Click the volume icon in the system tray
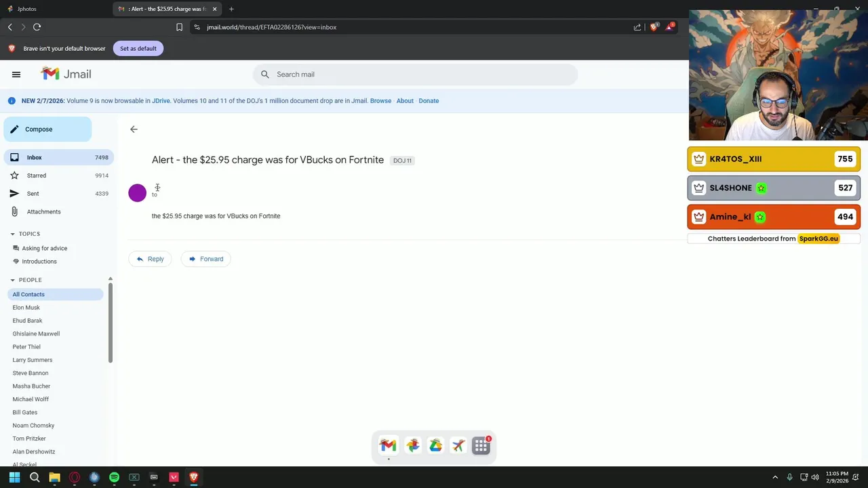868x488 pixels. tap(815, 477)
